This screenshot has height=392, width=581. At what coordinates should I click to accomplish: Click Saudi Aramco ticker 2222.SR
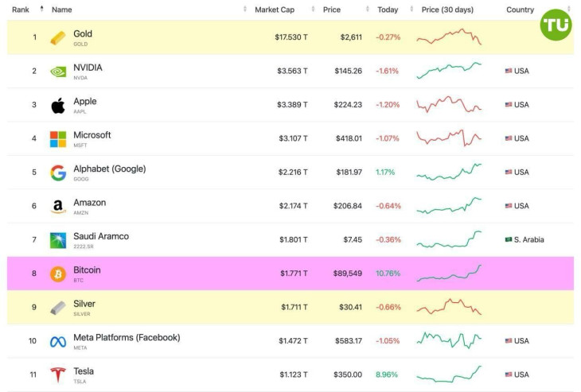(x=84, y=246)
